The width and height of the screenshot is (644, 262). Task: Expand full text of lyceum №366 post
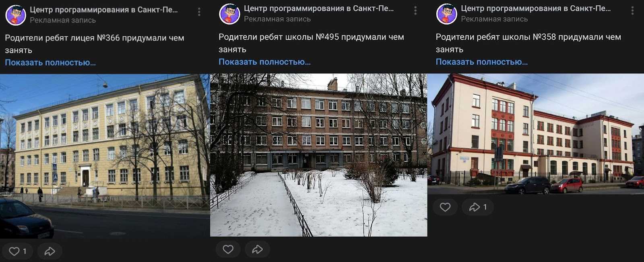pos(50,62)
